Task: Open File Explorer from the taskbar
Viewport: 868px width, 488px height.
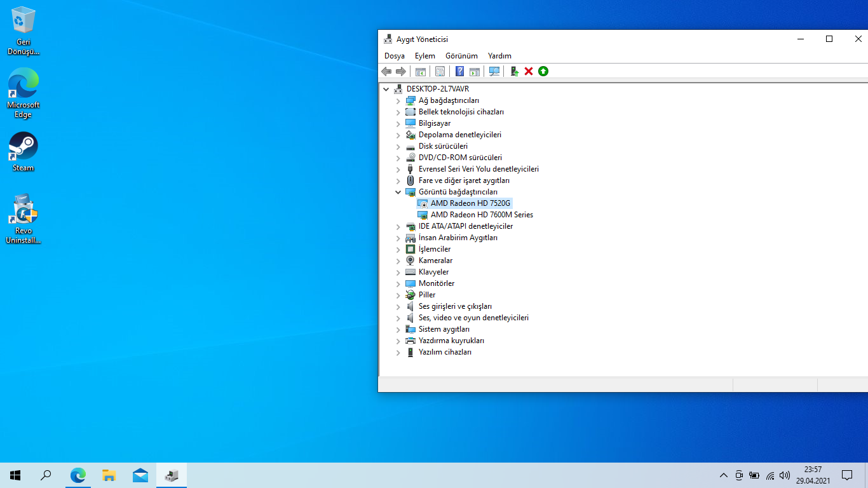Action: (109, 475)
